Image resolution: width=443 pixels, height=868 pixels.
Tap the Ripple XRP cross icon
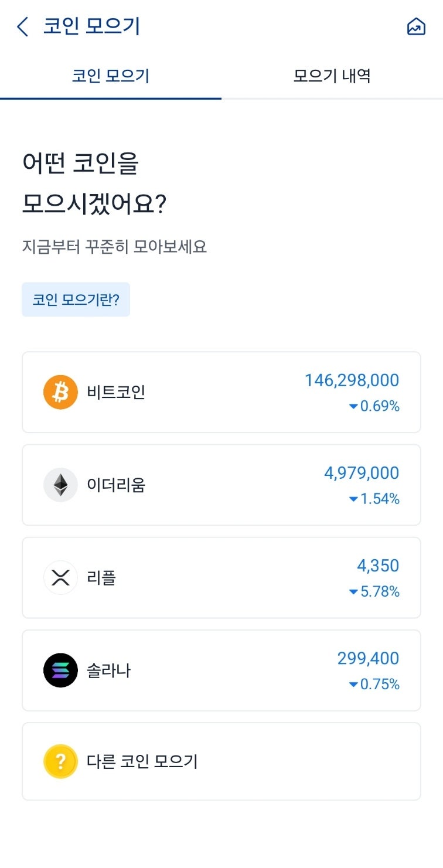point(60,577)
